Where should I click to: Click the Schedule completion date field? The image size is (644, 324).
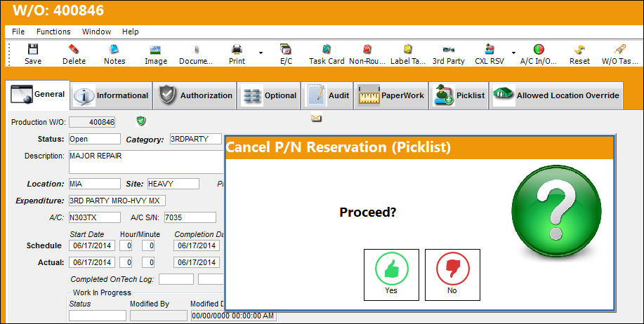pyautogui.click(x=197, y=245)
